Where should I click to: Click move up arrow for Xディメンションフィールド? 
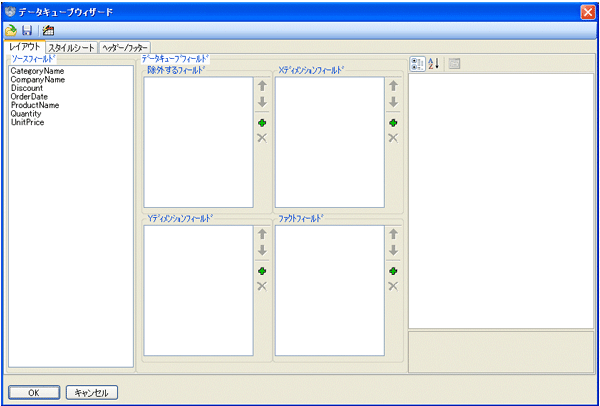coord(393,86)
